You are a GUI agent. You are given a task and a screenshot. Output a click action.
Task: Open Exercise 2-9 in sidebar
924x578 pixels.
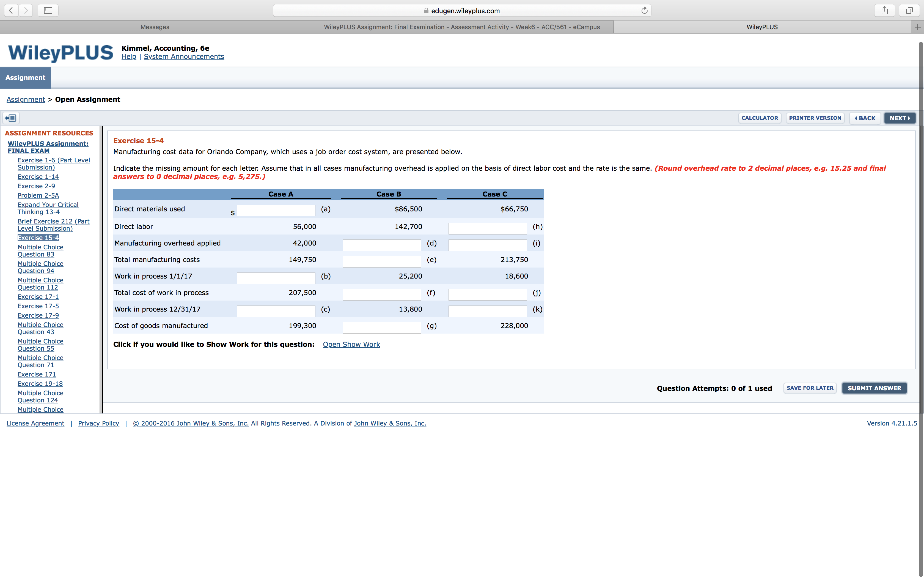click(36, 186)
